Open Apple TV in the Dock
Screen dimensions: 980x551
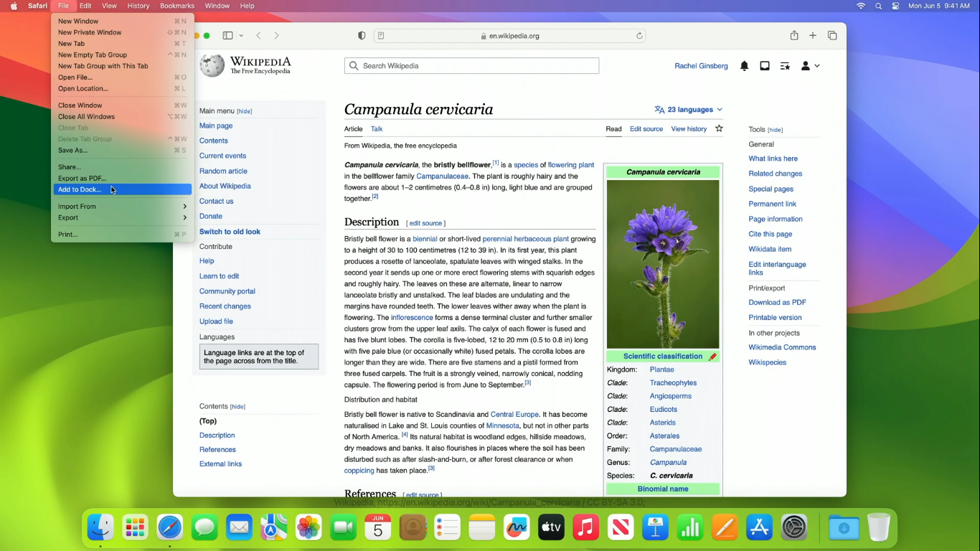pyautogui.click(x=551, y=528)
